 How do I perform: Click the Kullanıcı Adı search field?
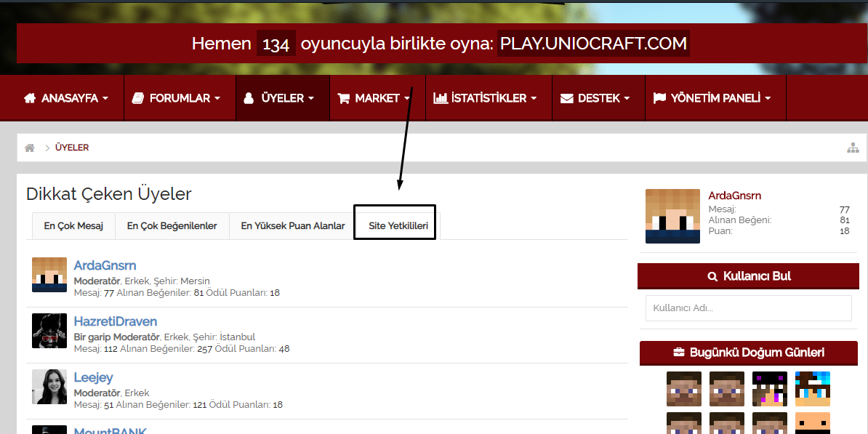pos(748,308)
